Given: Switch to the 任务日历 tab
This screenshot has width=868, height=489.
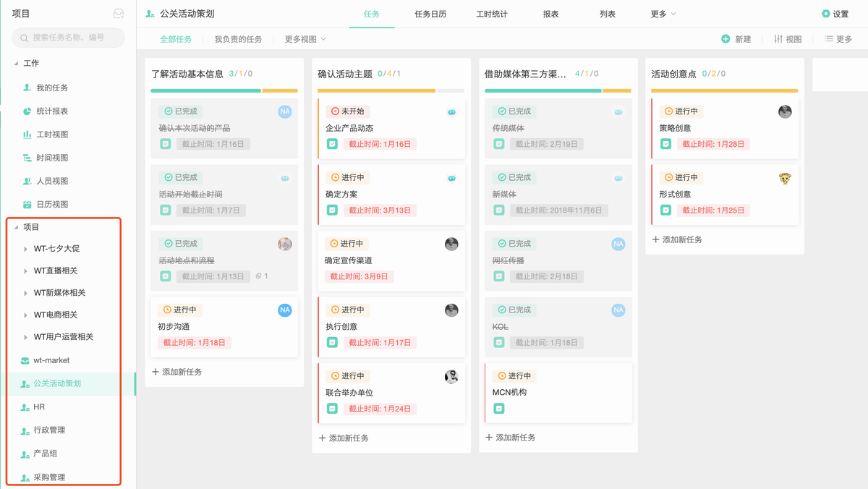Looking at the screenshot, I should (x=430, y=14).
